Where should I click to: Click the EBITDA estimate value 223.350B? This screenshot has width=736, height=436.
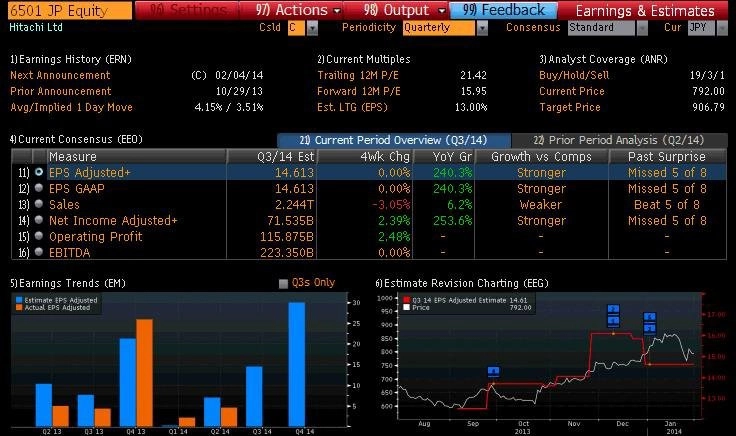(x=287, y=252)
